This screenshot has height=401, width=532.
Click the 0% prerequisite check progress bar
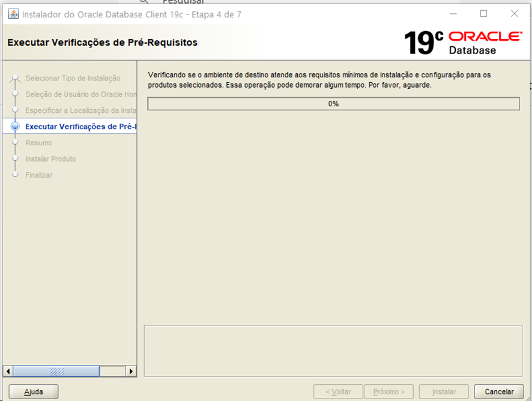[x=333, y=104]
